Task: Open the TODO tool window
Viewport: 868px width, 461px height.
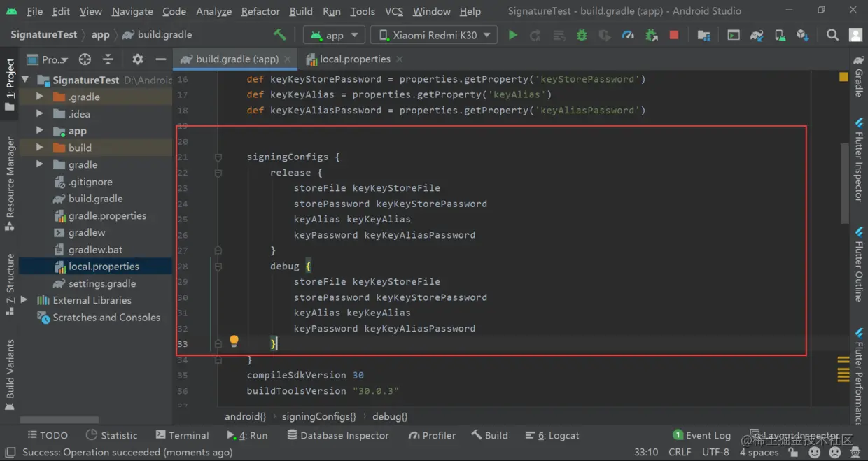Action: pos(48,435)
